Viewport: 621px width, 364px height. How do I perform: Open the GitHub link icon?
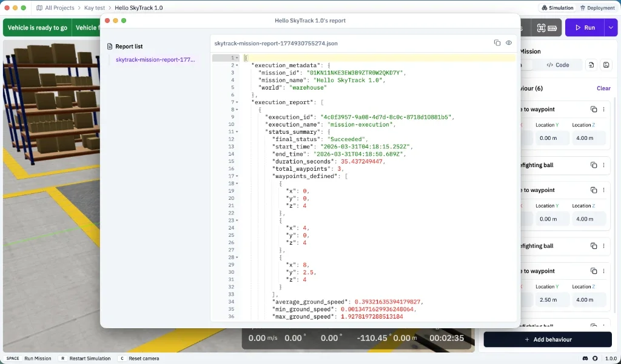[x=595, y=359]
